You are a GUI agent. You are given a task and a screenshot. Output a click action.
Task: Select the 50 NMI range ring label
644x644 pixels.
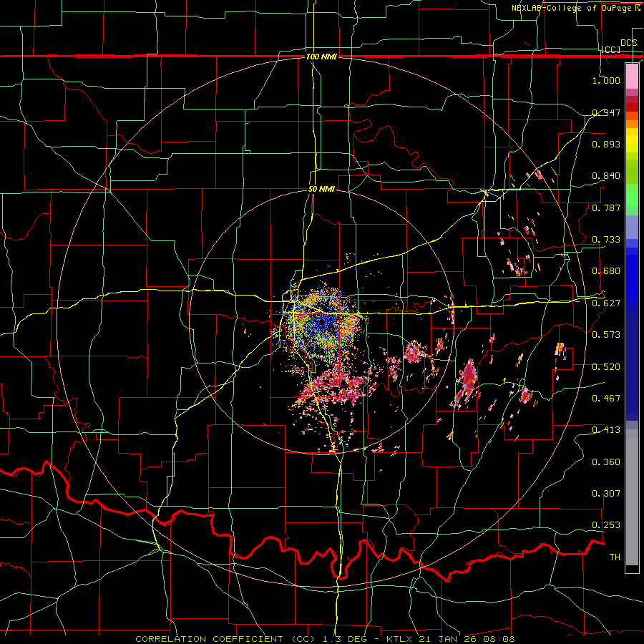pos(321,189)
